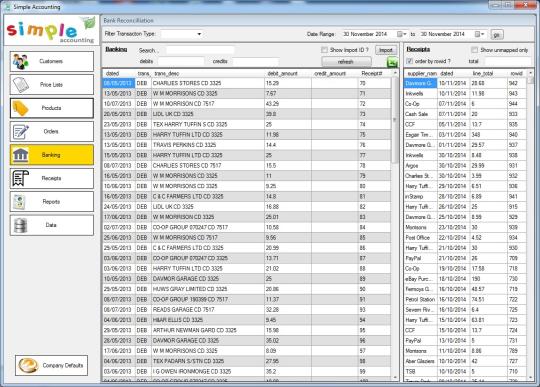This screenshot has height=387, width=540.
Task: Select the TRAVIS PERKINS CD 3325 row
Action: coord(247,145)
